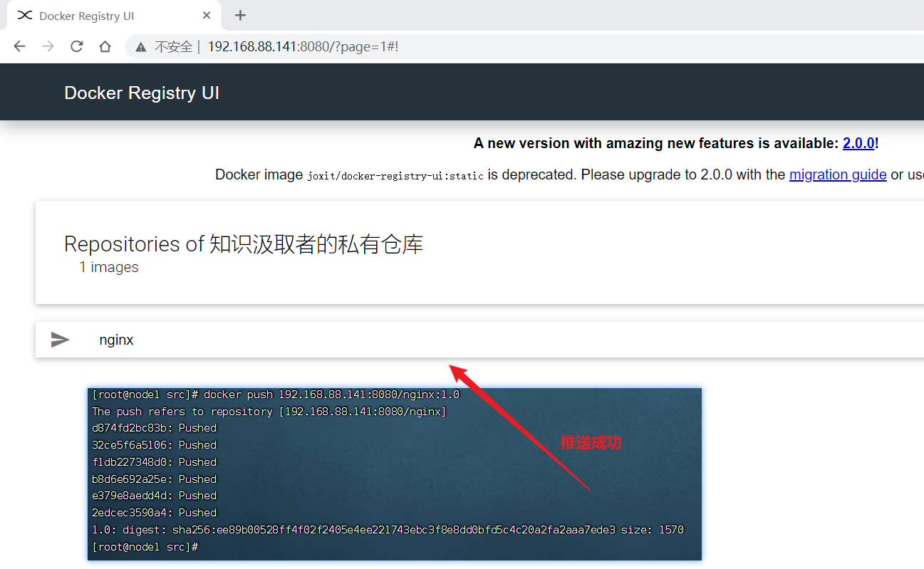Click the joxit/docker-registry-ui:static image name
This screenshot has width=924, height=569.
(395, 176)
